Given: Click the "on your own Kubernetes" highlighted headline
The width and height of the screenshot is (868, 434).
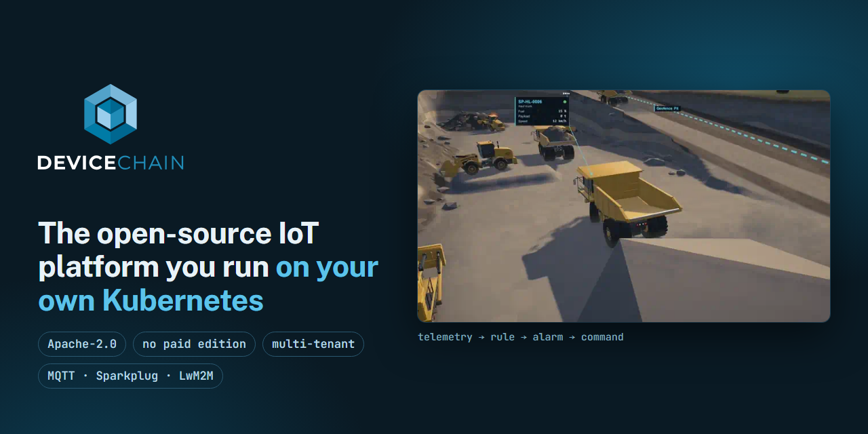Looking at the screenshot, I should (x=208, y=284).
